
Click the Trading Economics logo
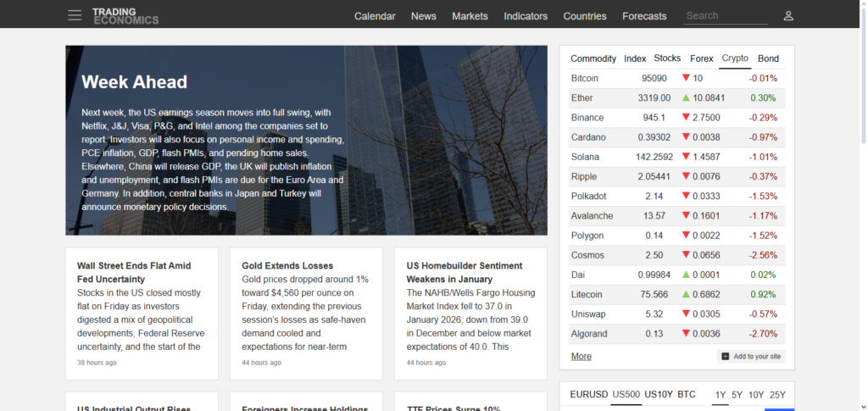coord(125,16)
